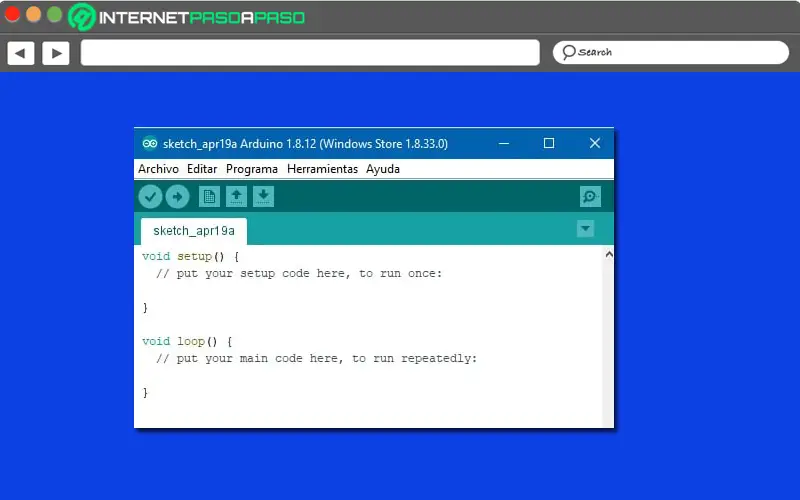This screenshot has width=800, height=500.
Task: Click the browser back arrow button
Action: (21, 53)
